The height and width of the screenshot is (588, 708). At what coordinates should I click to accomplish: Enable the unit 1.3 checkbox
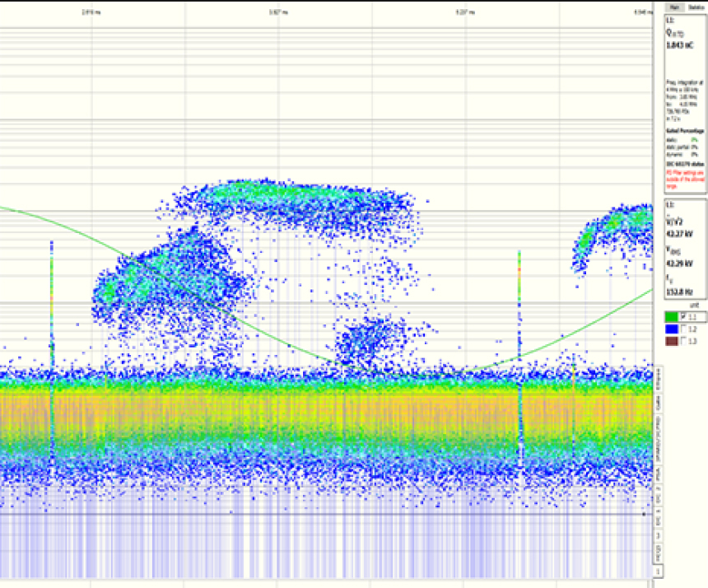point(685,341)
